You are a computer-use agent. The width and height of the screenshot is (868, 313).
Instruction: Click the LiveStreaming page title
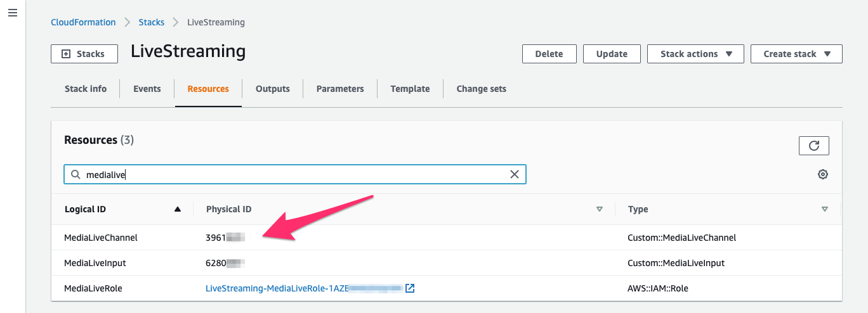click(x=188, y=51)
